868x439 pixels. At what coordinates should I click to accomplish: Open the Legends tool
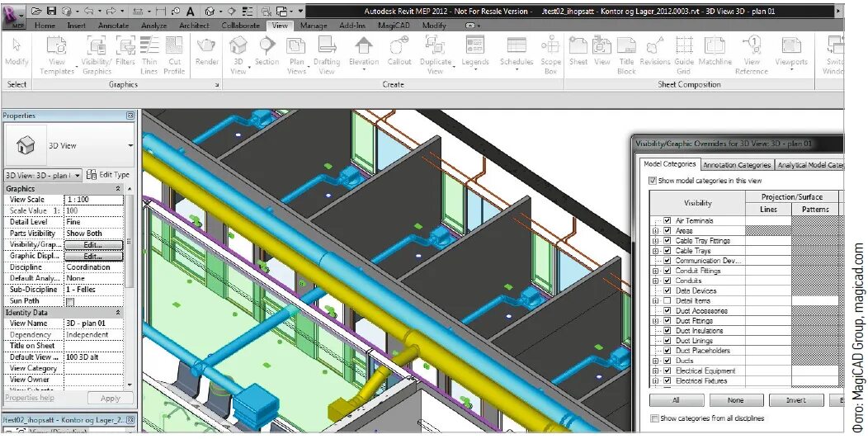click(475, 53)
